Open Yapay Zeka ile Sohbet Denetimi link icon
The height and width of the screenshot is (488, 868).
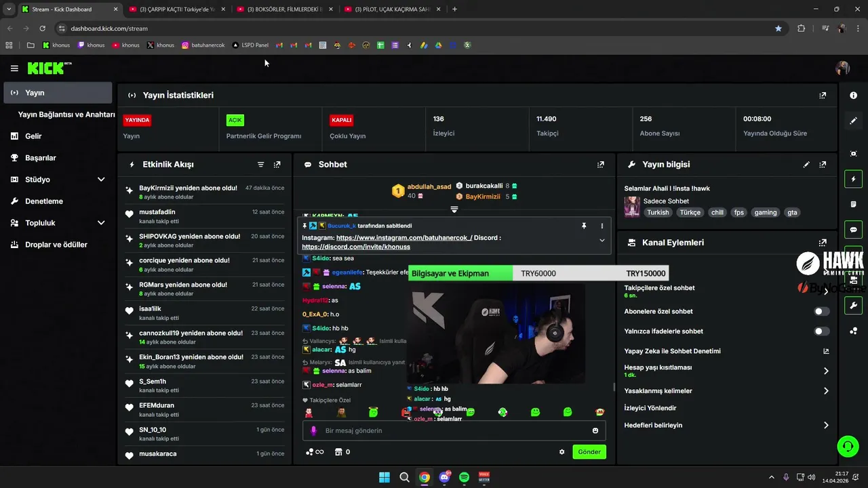tap(826, 351)
